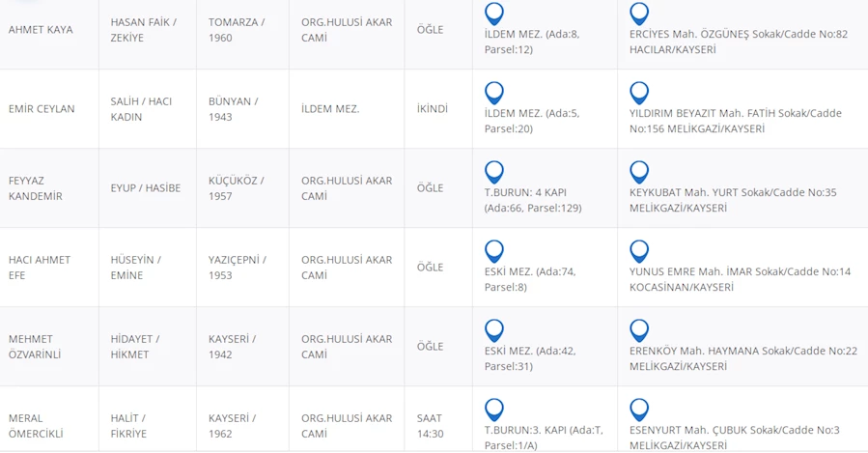Click the grave location pin for EMİR CEYLAN

click(x=494, y=94)
